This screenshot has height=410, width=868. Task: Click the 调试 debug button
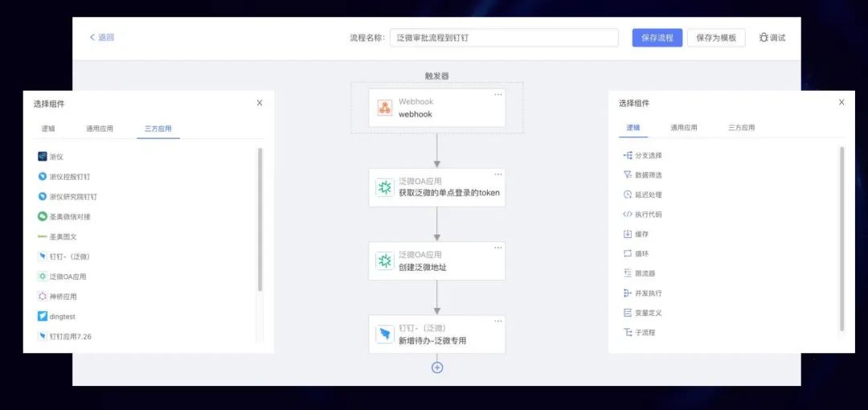(772, 38)
